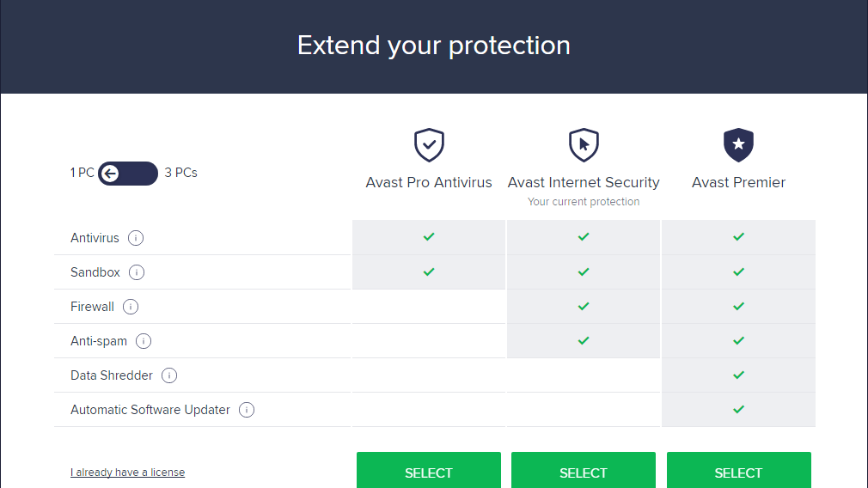
Task: Click the 'Antivirus' feature label
Action: click(x=95, y=238)
